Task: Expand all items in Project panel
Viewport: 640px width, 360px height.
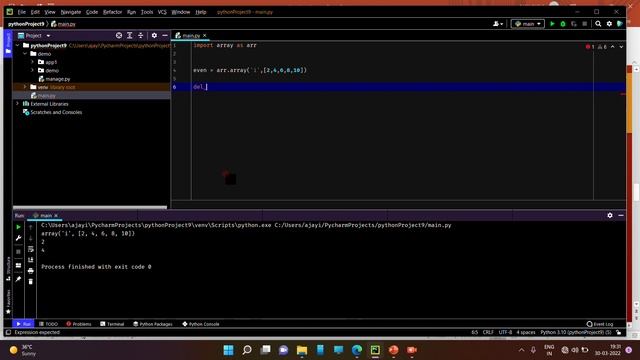Action: [x=129, y=36]
